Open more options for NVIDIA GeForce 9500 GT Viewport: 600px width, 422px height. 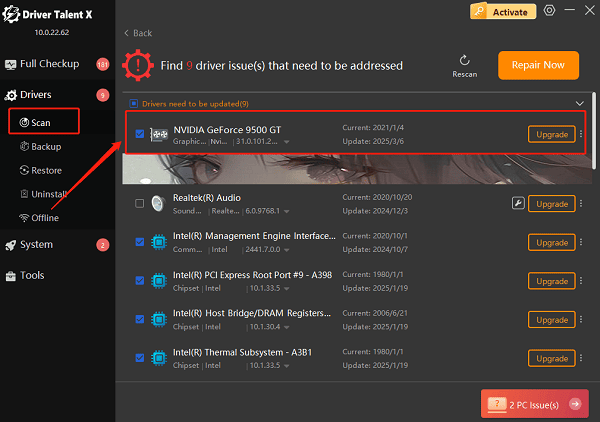click(x=581, y=134)
